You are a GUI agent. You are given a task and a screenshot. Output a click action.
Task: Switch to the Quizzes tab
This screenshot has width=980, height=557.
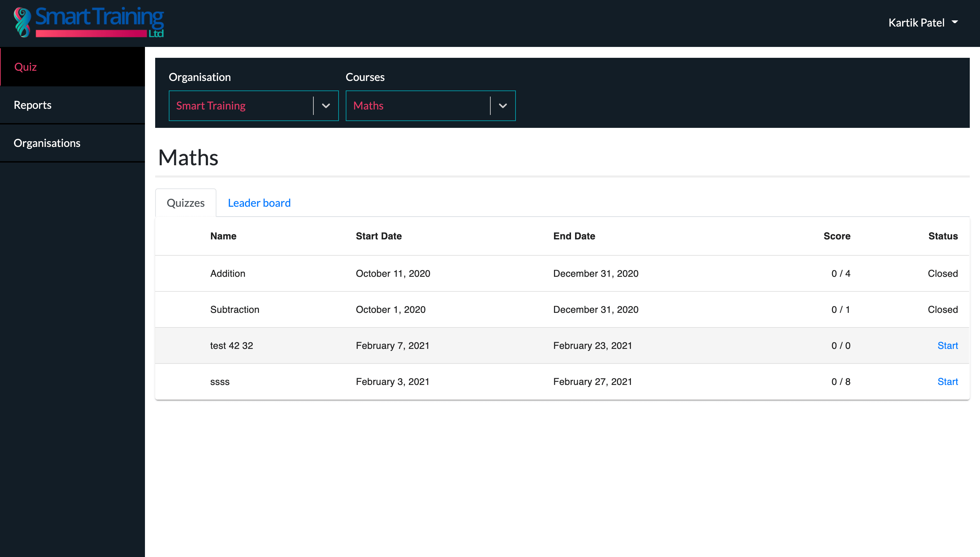pyautogui.click(x=186, y=203)
